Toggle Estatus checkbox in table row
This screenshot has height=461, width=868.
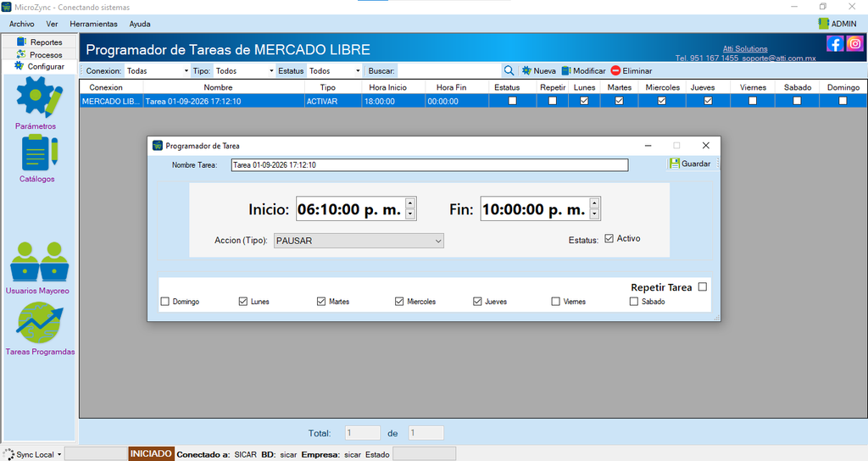pos(513,101)
